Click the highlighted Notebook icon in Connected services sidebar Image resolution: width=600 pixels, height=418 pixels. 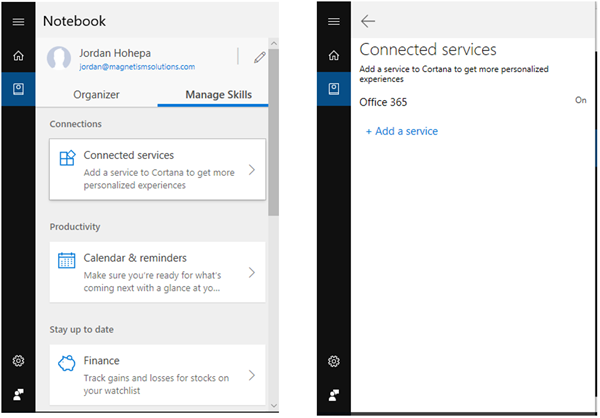333,89
